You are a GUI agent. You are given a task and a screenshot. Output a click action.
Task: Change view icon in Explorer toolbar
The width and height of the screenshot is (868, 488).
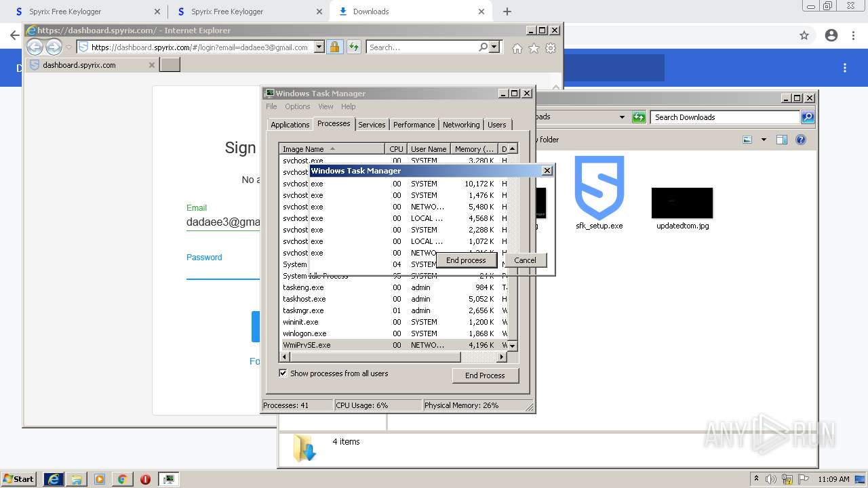[x=747, y=140]
